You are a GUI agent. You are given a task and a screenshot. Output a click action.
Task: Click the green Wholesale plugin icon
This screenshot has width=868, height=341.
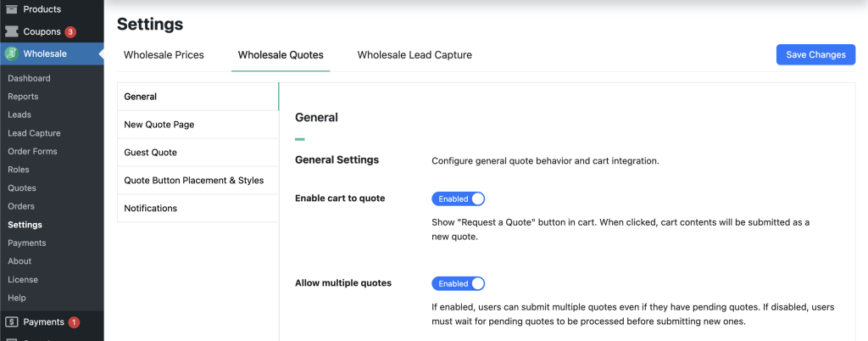(x=12, y=53)
